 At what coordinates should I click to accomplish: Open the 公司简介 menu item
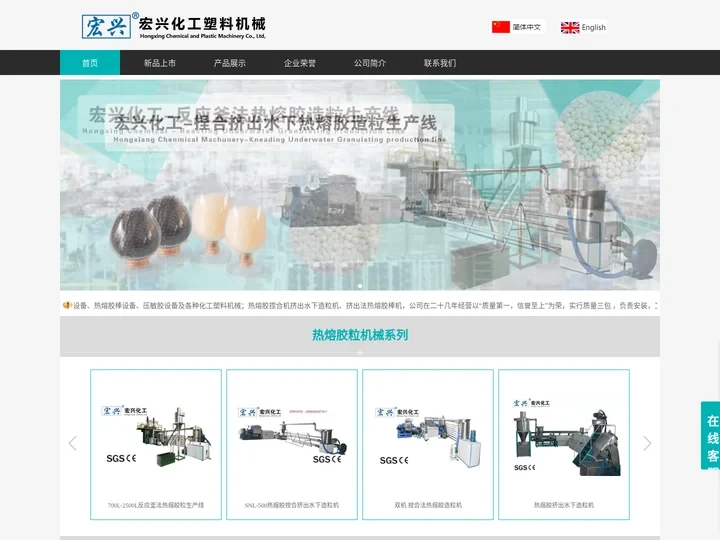click(x=370, y=63)
